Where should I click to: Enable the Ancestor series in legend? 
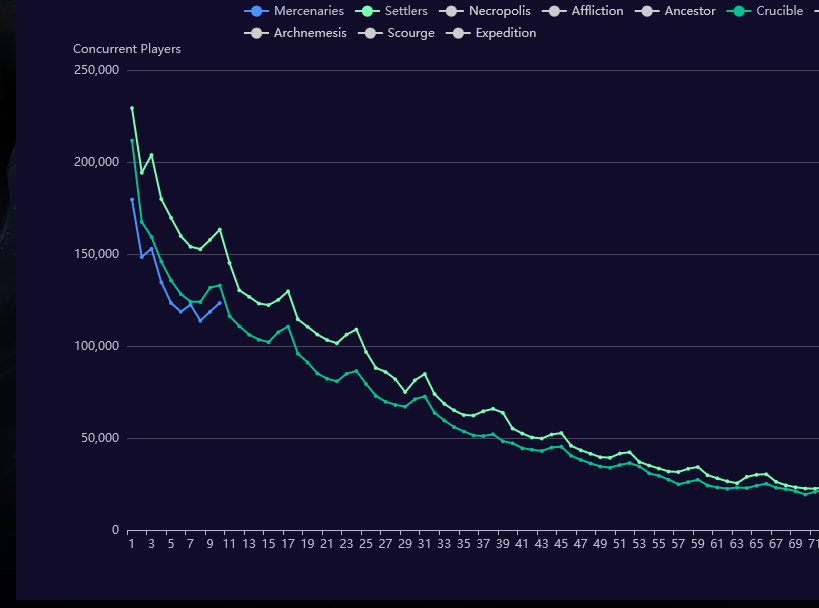click(675, 11)
